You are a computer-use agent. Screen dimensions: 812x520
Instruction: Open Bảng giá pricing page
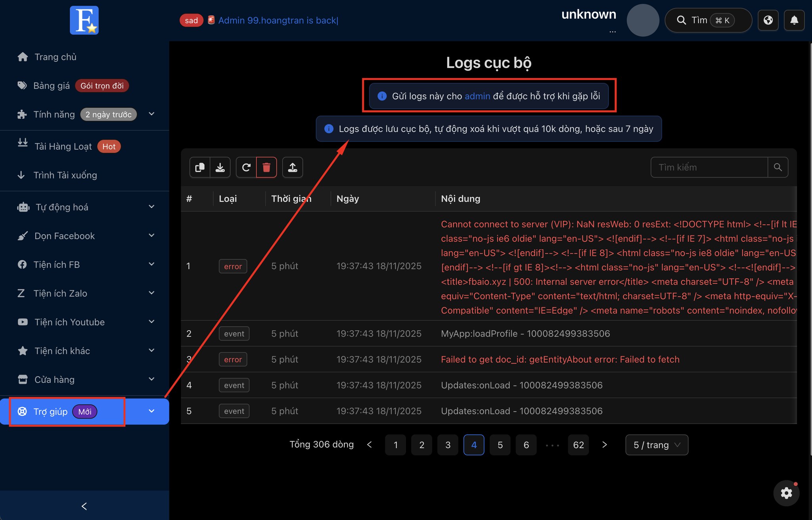[x=84, y=86]
